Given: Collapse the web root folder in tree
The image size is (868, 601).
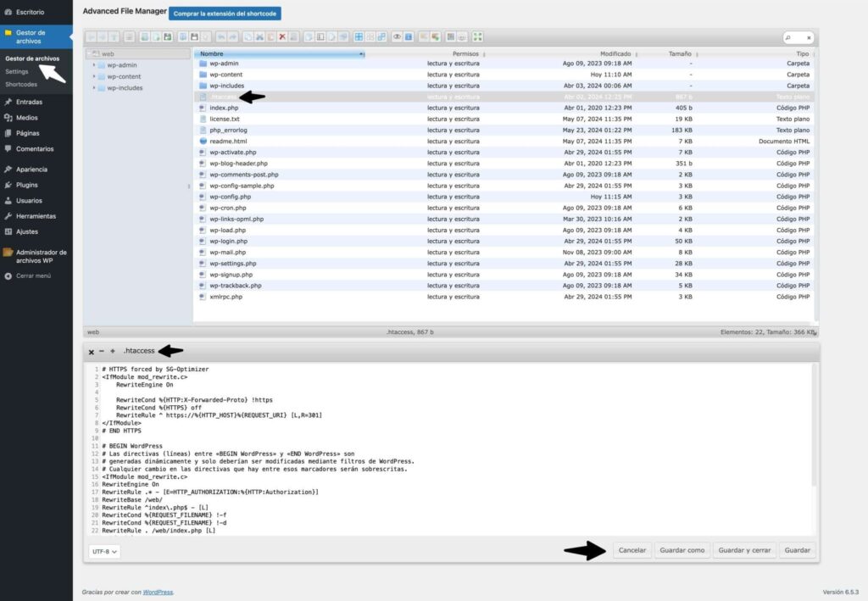Looking at the screenshot, I should pyautogui.click(x=88, y=53).
